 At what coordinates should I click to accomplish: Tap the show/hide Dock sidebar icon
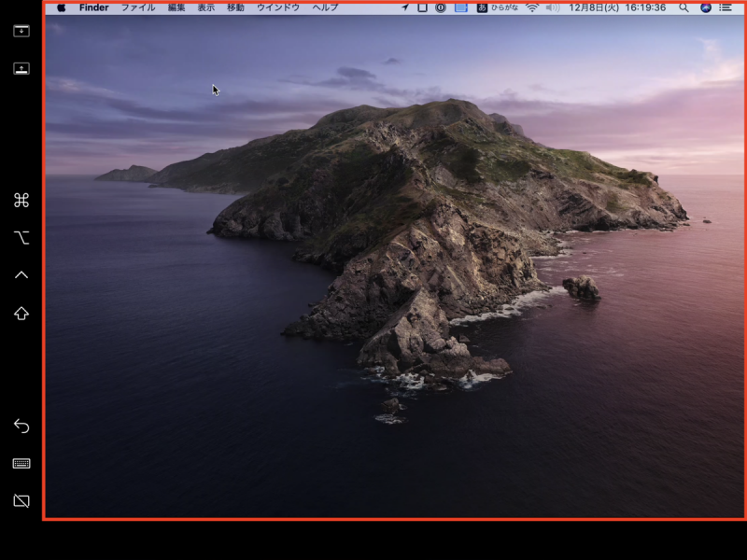(x=21, y=68)
